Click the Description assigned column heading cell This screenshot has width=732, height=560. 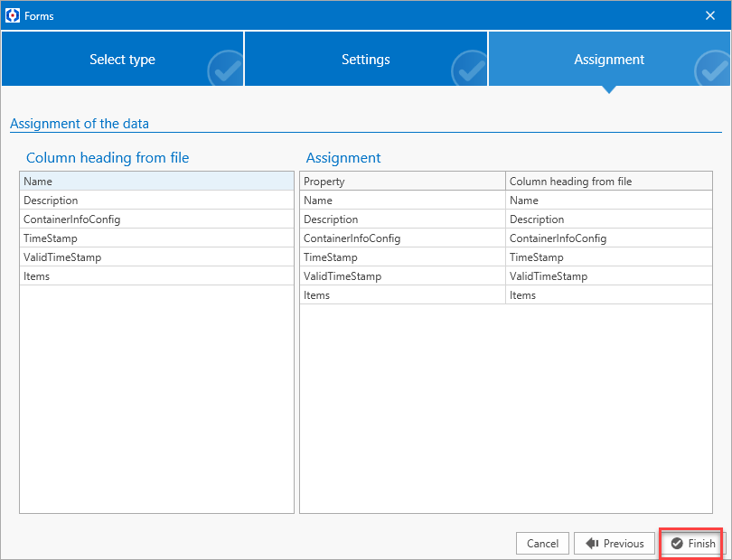pyautogui.click(x=609, y=219)
